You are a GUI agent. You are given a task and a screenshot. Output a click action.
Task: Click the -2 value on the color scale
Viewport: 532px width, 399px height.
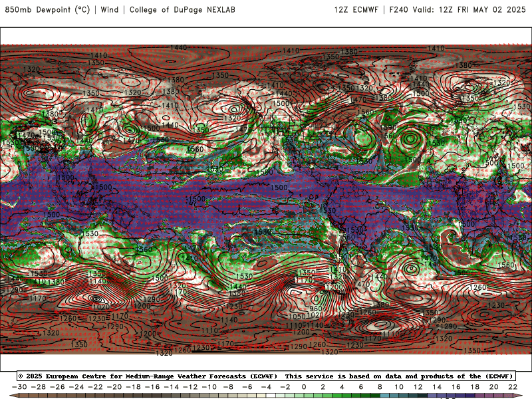click(x=285, y=387)
